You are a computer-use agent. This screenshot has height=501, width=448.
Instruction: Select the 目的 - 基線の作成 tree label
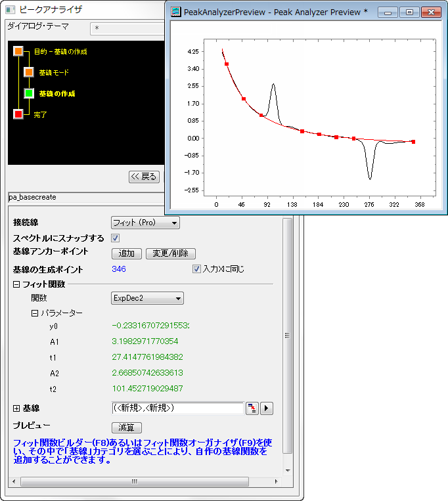60,51
